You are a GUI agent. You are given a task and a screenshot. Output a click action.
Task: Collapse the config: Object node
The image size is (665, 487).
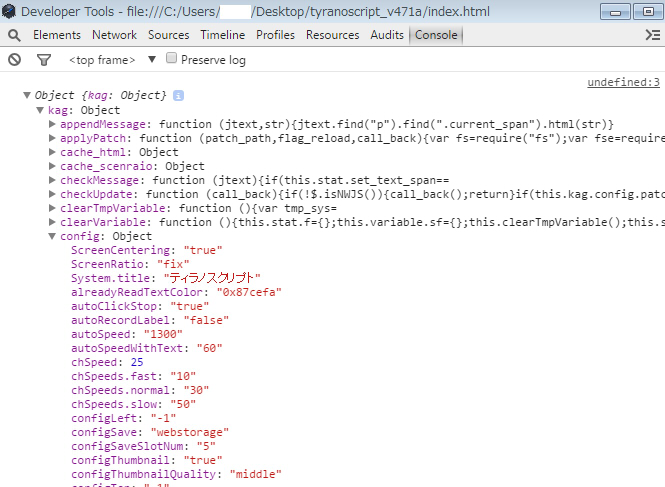[52, 236]
